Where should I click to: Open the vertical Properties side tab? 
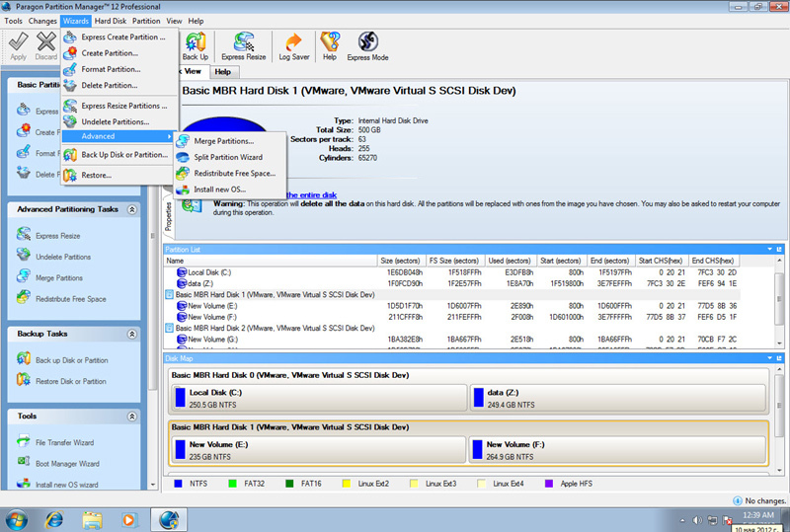click(168, 216)
